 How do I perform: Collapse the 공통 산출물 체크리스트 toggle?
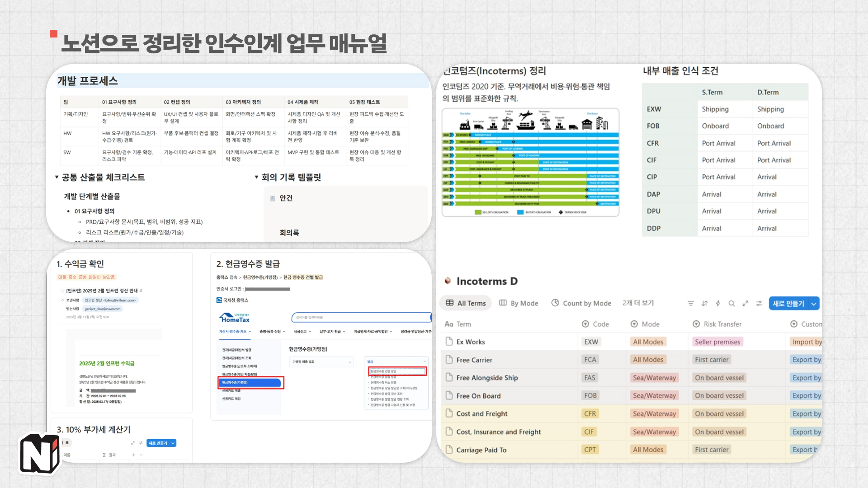coord(57,177)
